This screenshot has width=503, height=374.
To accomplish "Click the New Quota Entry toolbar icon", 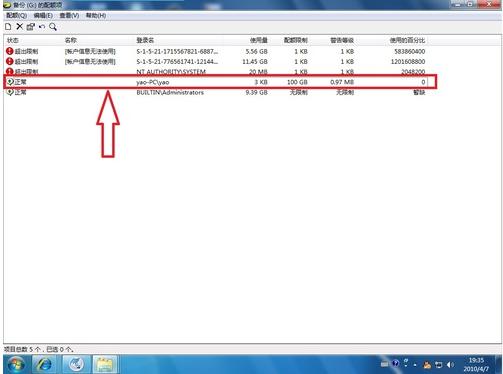I will (8, 27).
